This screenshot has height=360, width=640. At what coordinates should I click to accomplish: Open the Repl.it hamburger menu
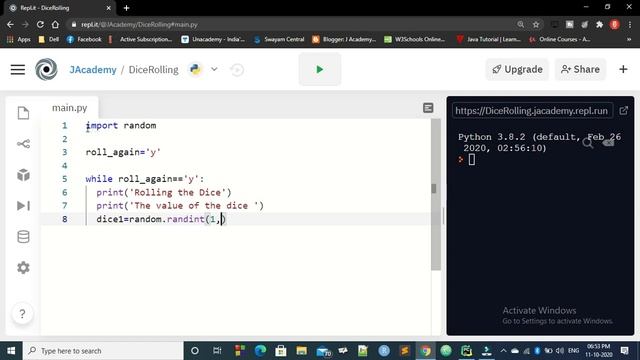point(18,69)
